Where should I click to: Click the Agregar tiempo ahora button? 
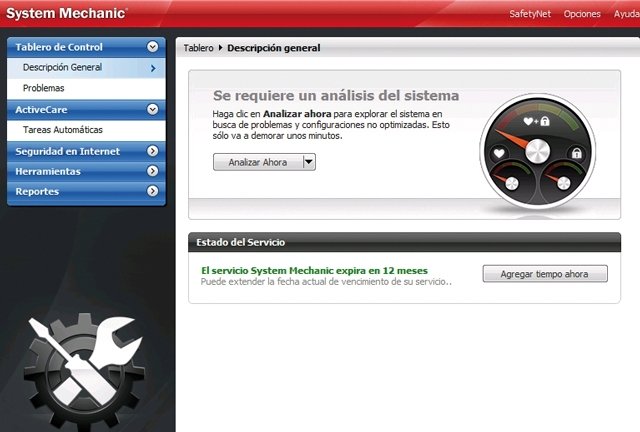click(545, 274)
